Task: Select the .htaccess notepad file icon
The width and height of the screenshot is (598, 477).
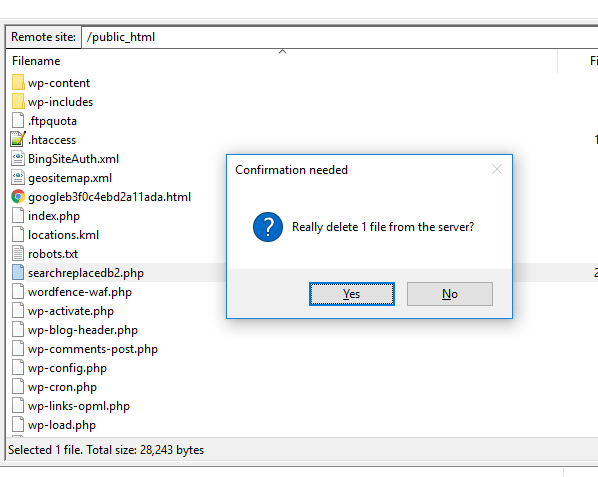Action: 18,140
